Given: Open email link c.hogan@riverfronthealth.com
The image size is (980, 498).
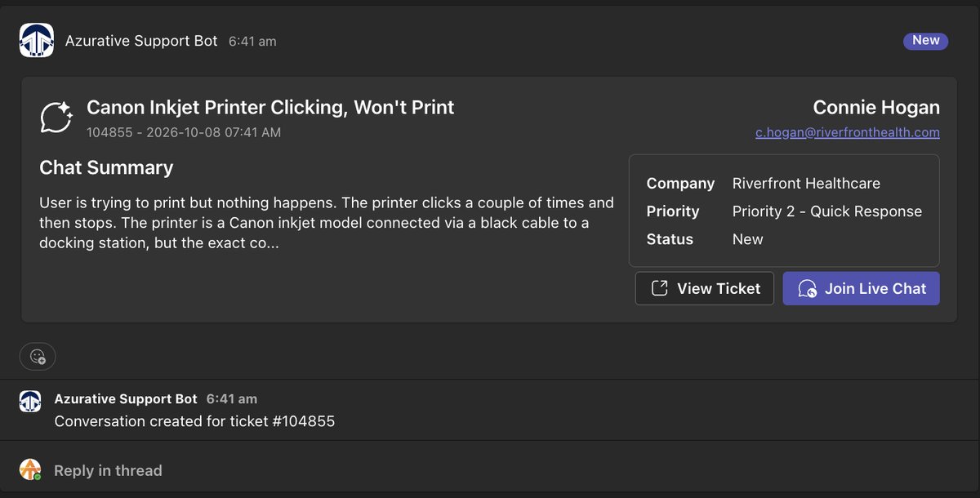Looking at the screenshot, I should [x=848, y=132].
